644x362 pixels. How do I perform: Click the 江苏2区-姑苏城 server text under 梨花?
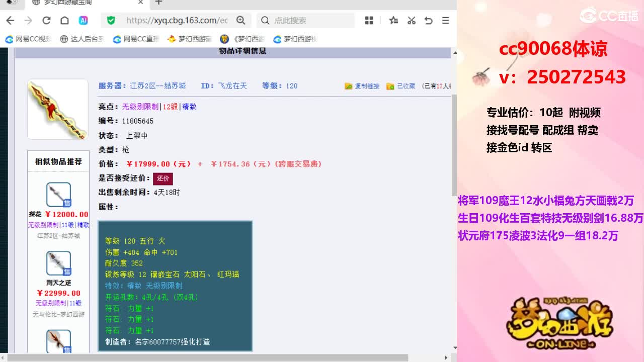click(58, 236)
